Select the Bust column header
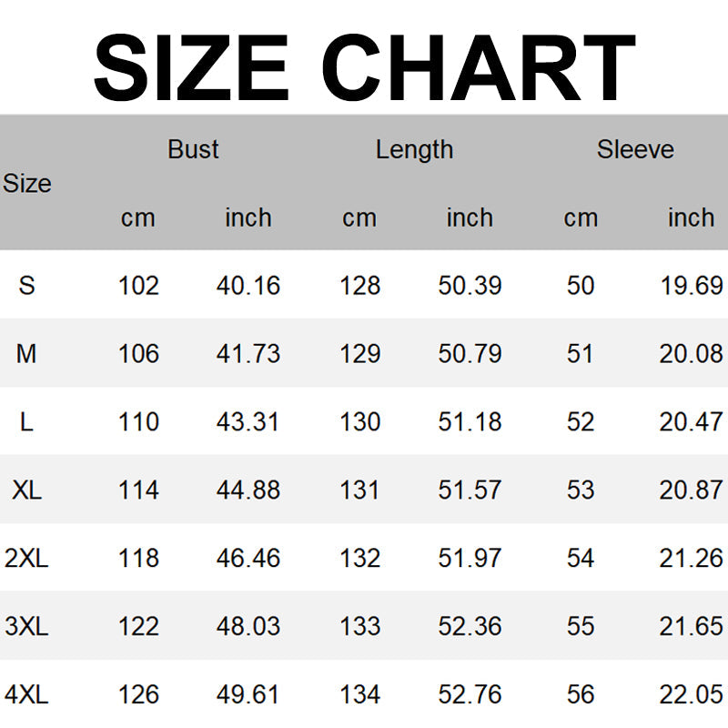The height and width of the screenshot is (728, 728). click(x=193, y=149)
